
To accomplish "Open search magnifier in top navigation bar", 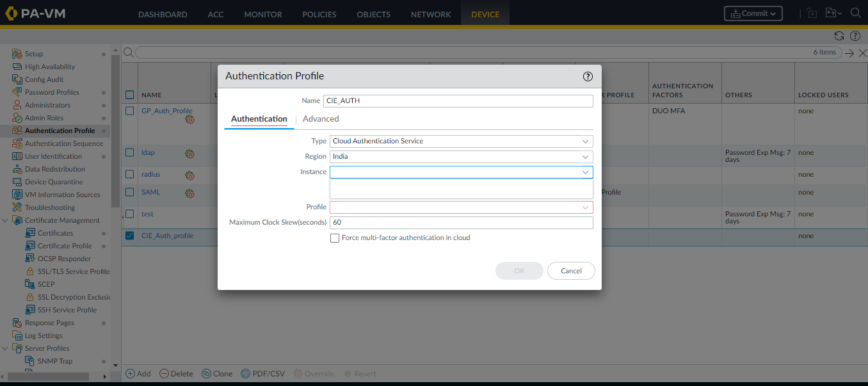I will (x=855, y=13).
